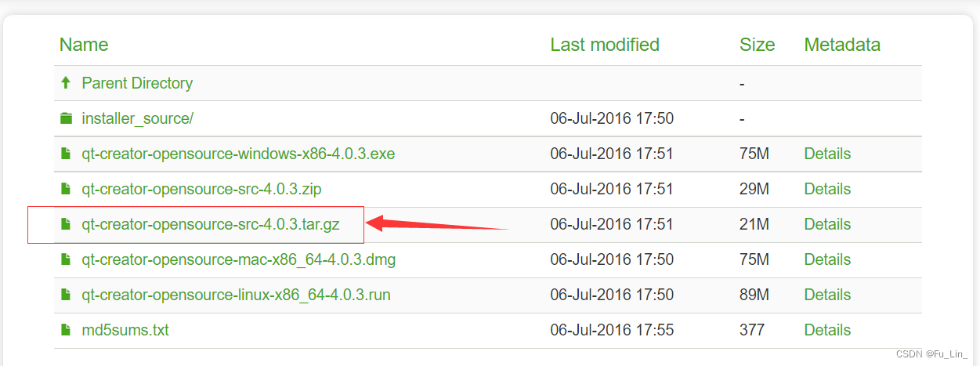The height and width of the screenshot is (366, 980).
Task: Click the file icon beside the linux .run
Action: 66,295
